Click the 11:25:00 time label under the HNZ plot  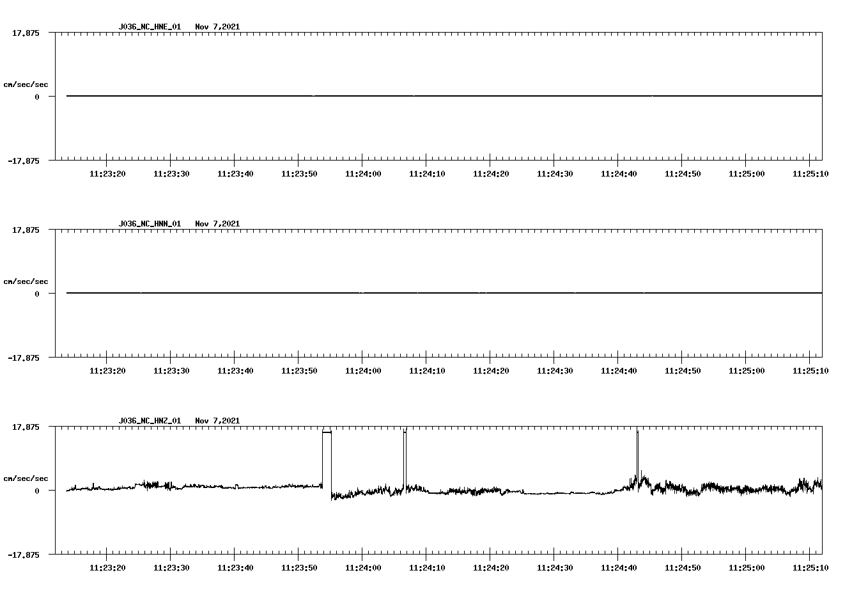(746, 567)
